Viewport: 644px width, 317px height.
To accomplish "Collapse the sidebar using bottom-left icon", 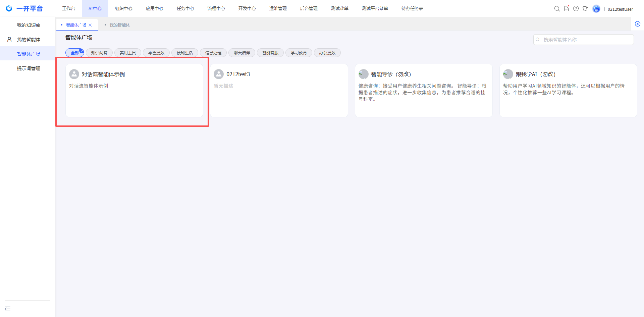I will (x=8, y=309).
